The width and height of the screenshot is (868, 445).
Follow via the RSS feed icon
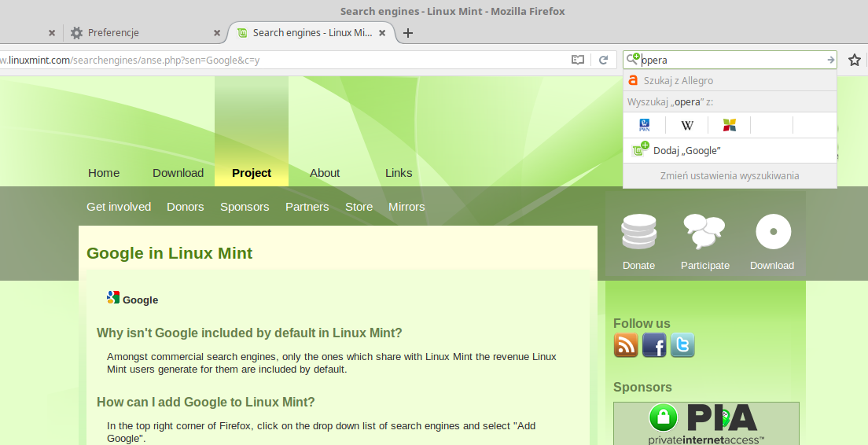coord(626,345)
